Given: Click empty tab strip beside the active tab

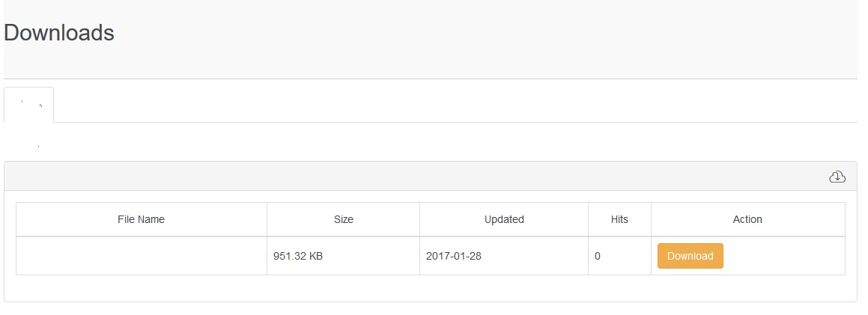Looking at the screenshot, I should coord(449,105).
